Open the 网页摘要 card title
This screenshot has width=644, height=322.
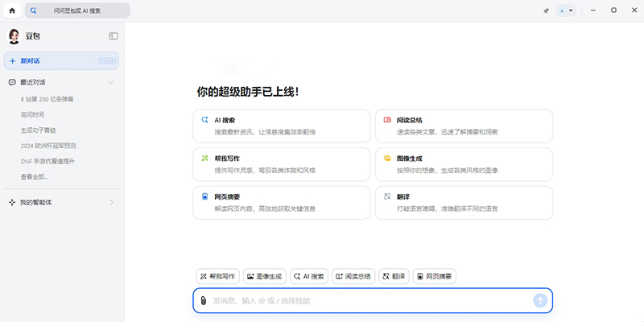(x=227, y=196)
